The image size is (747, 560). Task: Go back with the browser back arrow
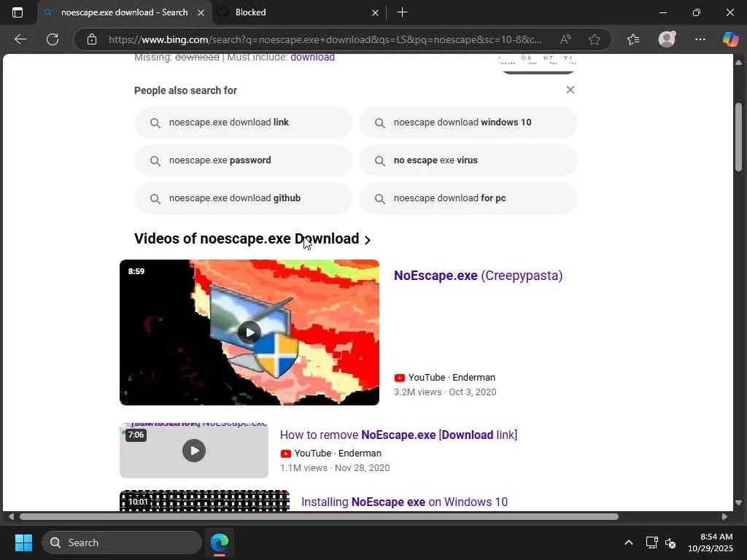[x=20, y=39]
